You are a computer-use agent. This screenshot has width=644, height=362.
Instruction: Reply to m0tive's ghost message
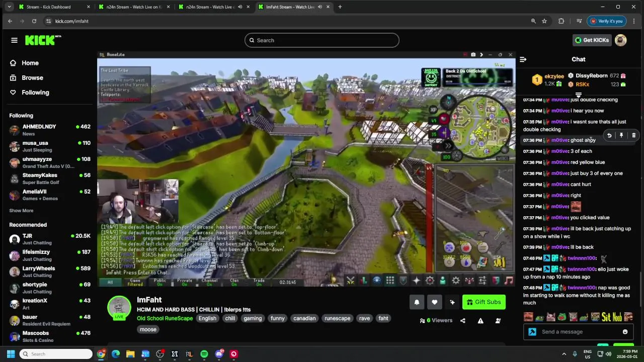(x=609, y=135)
